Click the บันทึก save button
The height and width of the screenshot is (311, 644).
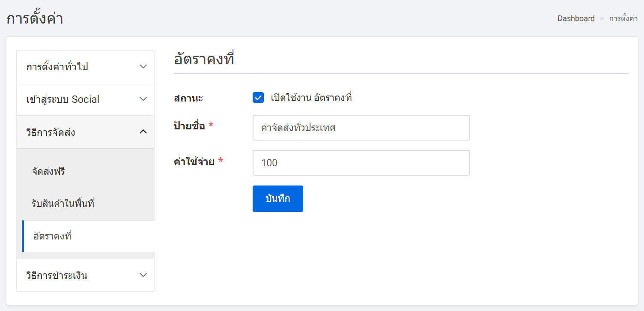click(x=278, y=199)
